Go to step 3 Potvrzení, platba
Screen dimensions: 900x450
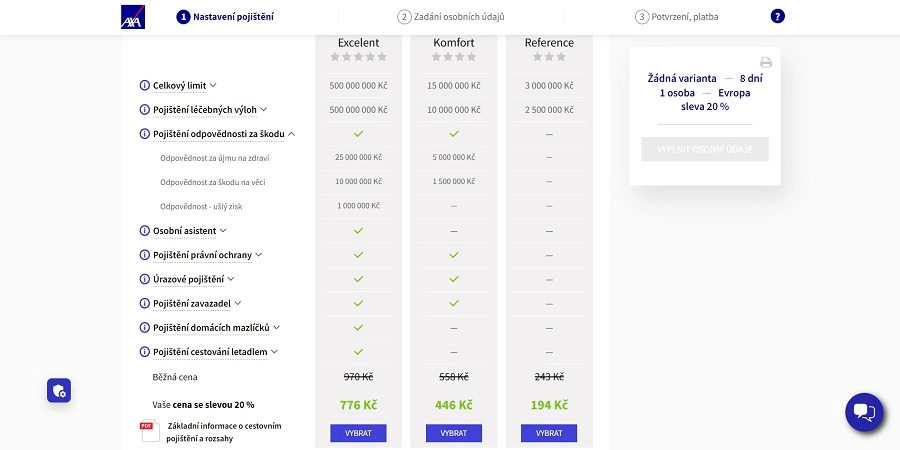point(677,17)
